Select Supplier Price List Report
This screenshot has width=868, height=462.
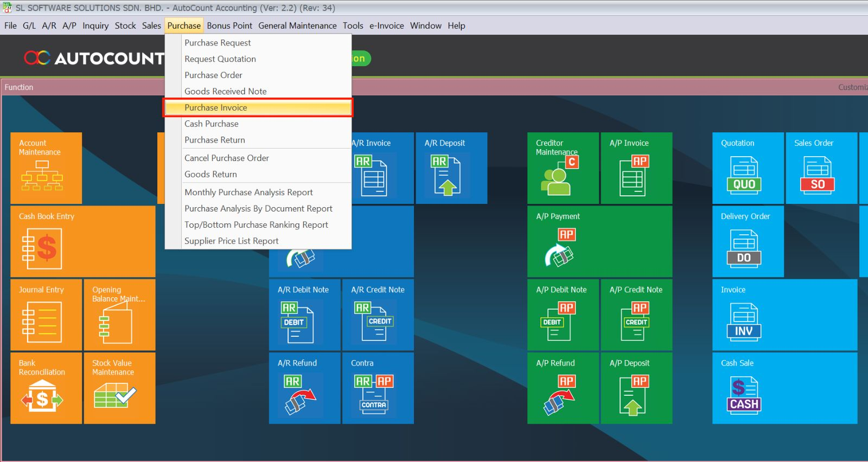tap(231, 241)
